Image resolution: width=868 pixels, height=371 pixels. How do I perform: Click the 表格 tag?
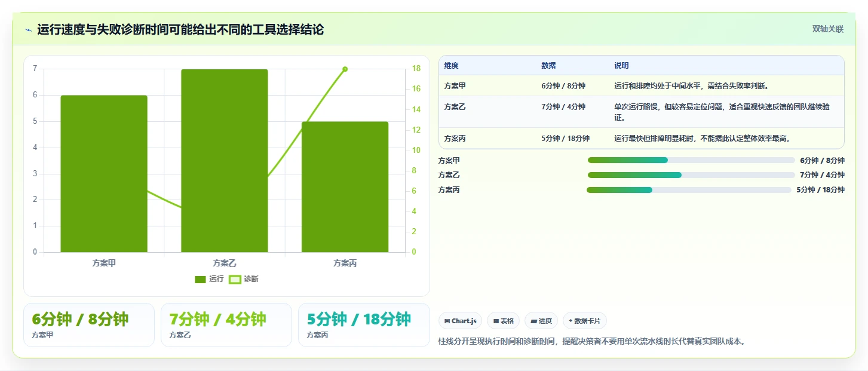504,321
